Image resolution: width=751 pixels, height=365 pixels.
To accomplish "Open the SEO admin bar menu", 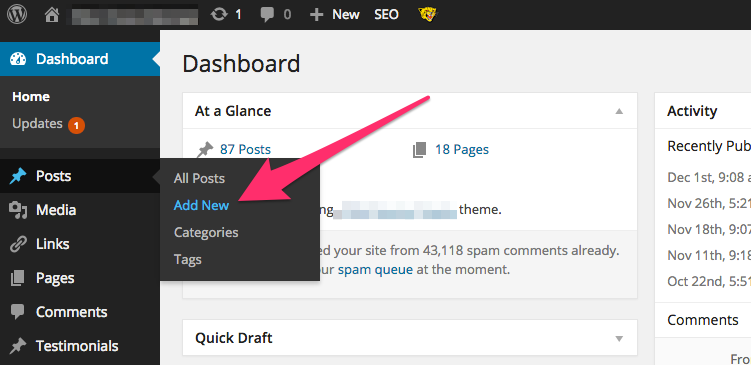I will pyautogui.click(x=386, y=14).
